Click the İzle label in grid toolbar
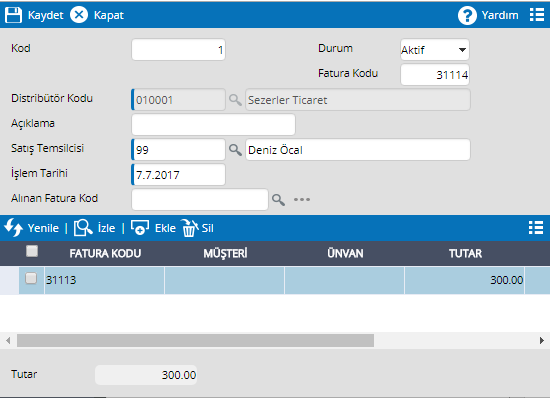 (106, 228)
